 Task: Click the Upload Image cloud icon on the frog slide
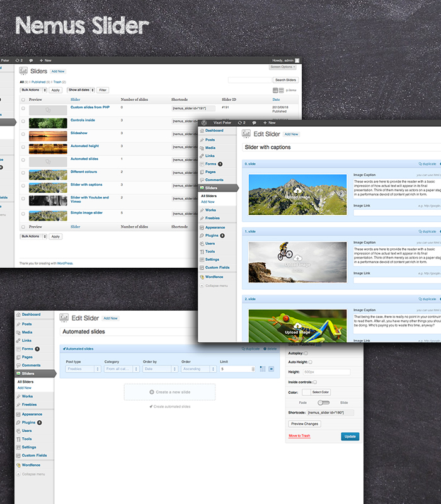297,326
